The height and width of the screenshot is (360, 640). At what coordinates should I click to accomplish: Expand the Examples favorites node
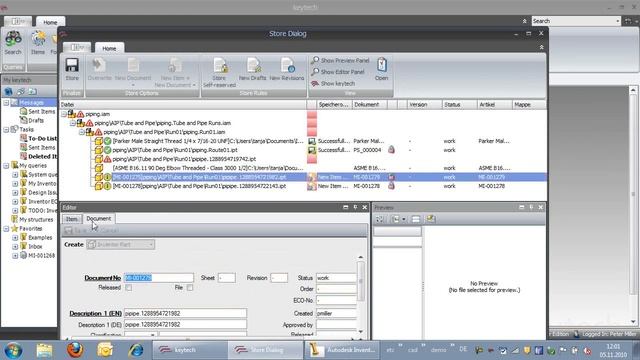pyautogui.click(x=15, y=238)
